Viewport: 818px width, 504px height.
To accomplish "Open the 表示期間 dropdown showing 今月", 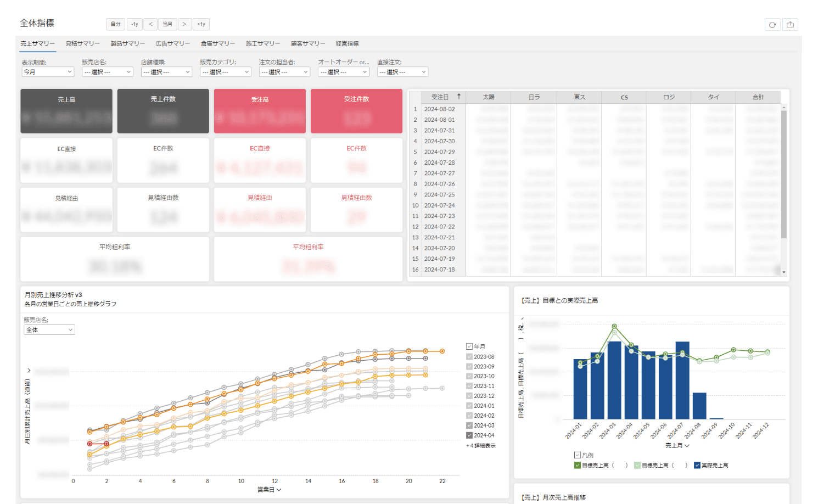I will click(48, 72).
